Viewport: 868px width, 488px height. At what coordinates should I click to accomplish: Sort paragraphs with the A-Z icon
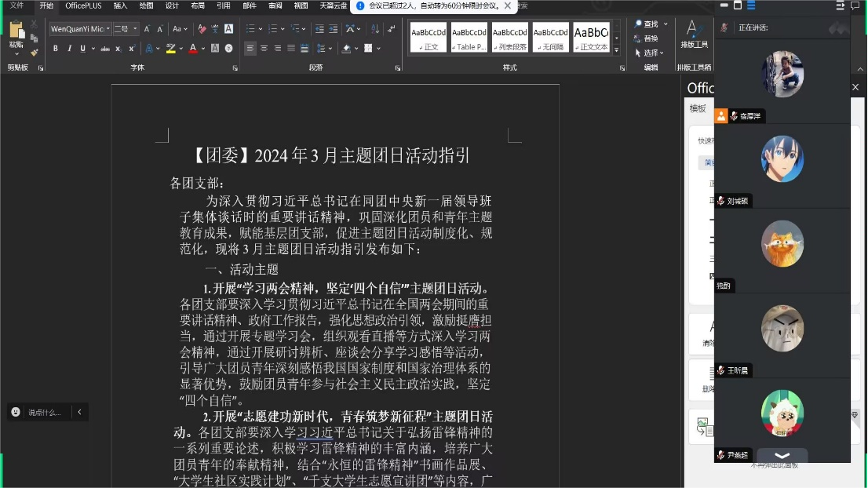pos(375,29)
